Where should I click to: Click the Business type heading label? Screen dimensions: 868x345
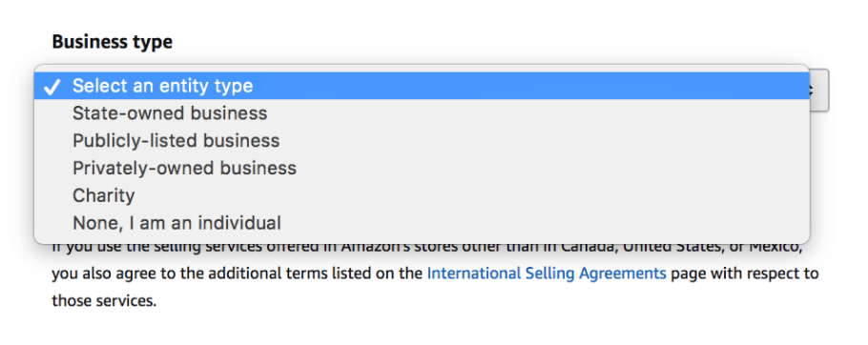coord(112,42)
